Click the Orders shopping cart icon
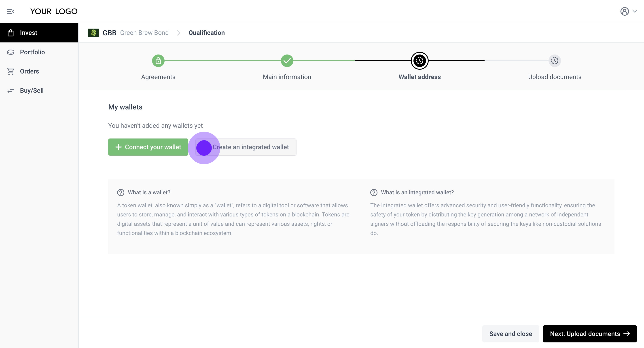The image size is (644, 348). pyautogui.click(x=11, y=71)
